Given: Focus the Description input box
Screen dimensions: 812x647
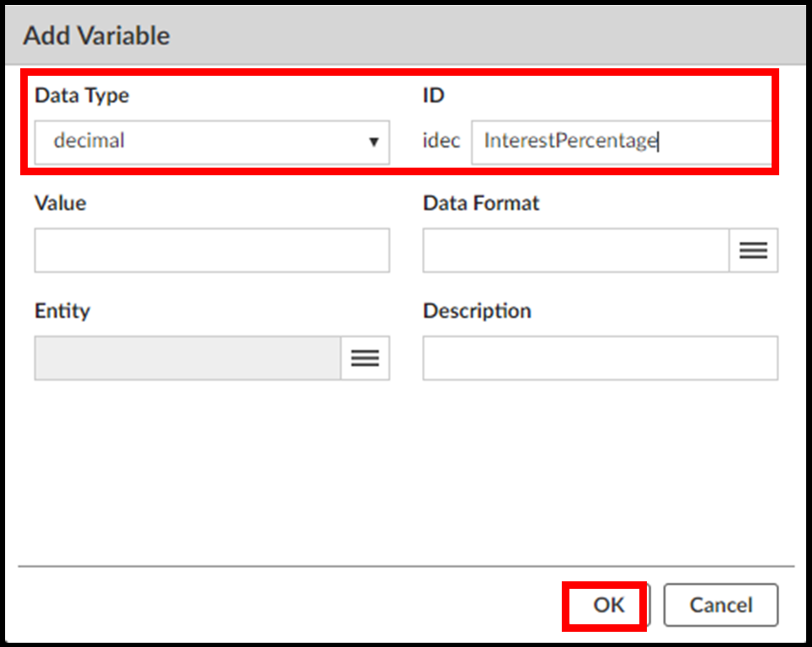Looking at the screenshot, I should (x=600, y=358).
